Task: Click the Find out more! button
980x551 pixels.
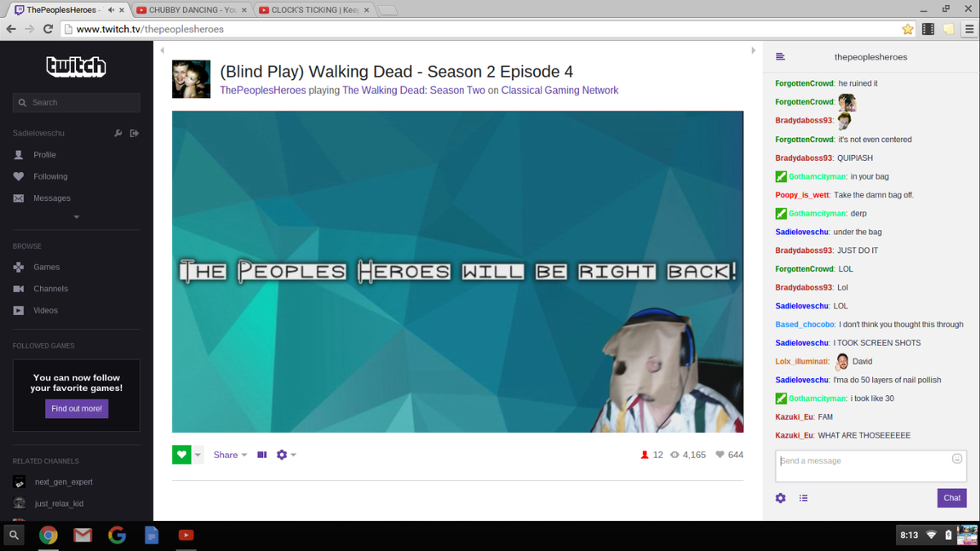Action: click(x=77, y=408)
